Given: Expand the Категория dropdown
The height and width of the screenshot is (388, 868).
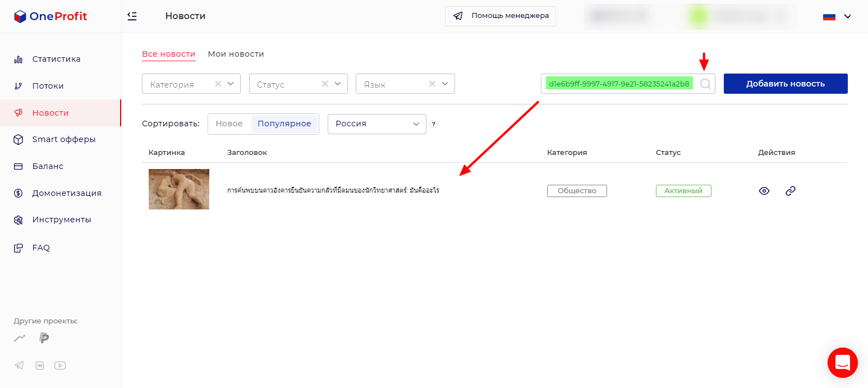Looking at the screenshot, I should [x=231, y=84].
